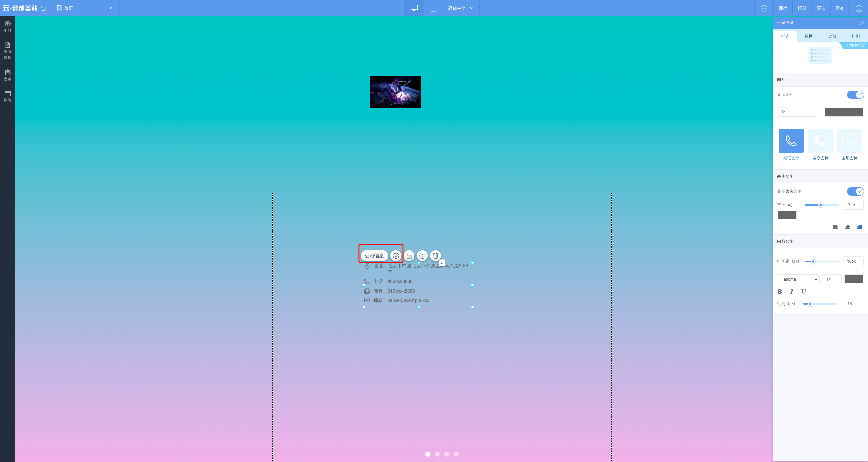This screenshot has width=868, height=462.
Task: Click the 400xxx8888 phone number text
Action: click(400, 281)
